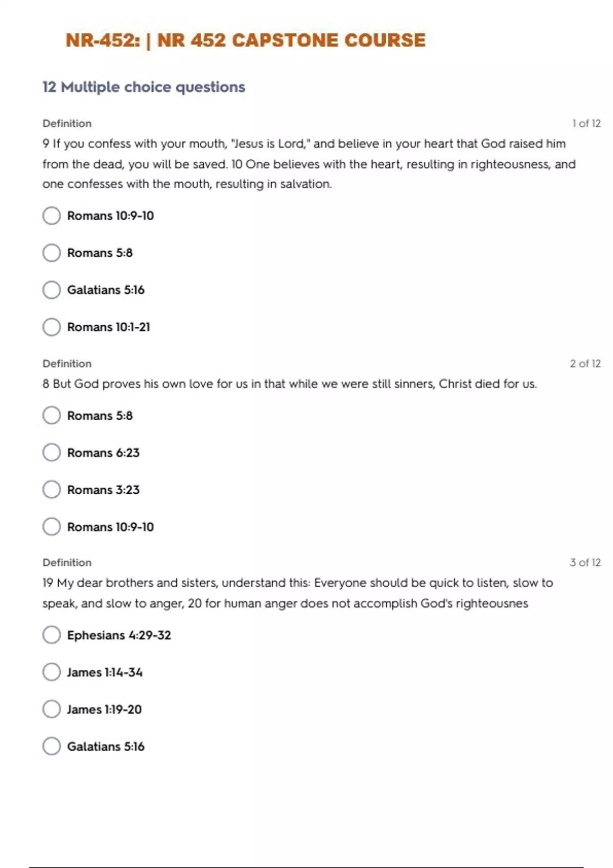Click the NR 452 Capstone Course title
Screen dimensions: 613x868
[245, 40]
